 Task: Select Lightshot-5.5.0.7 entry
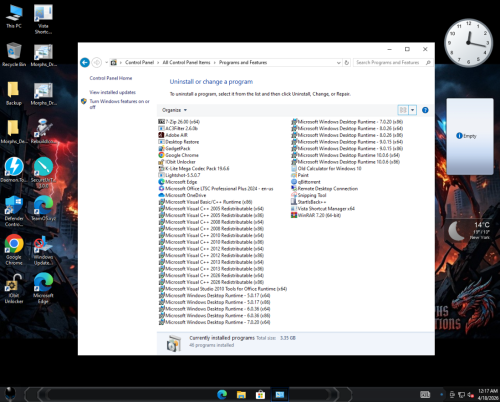pos(179,175)
